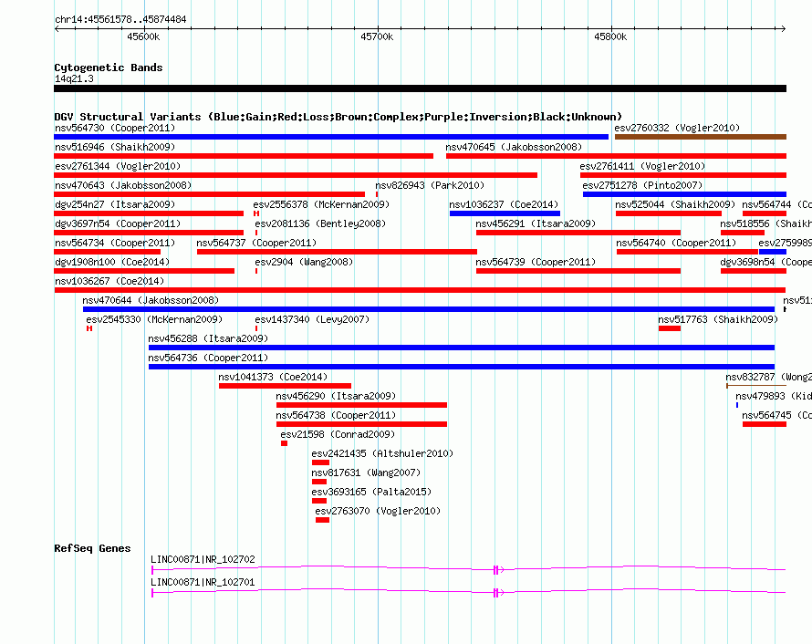812x644 pixels.
Task: Click the nsv517763 (Shaikh2009) red bar
Action: 670,328
